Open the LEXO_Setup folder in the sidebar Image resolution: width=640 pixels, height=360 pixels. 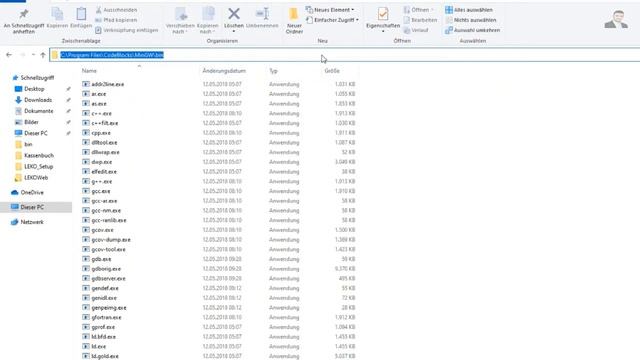[38, 167]
